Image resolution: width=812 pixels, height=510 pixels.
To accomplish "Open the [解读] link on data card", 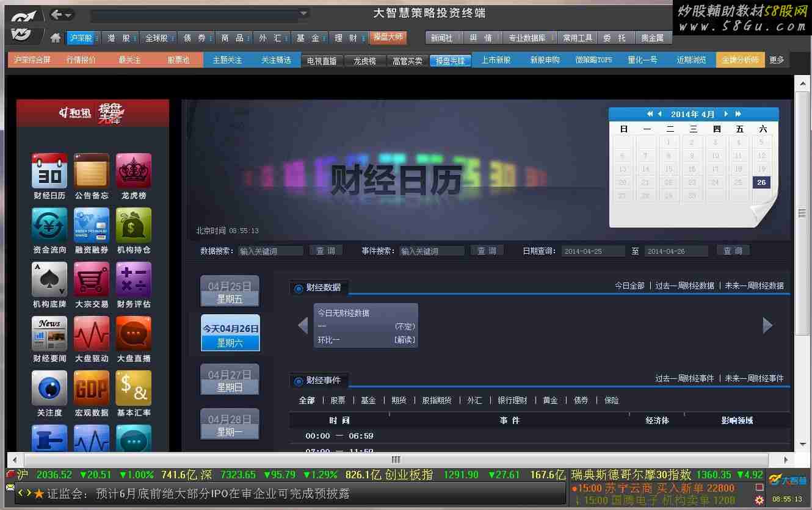I will [x=404, y=340].
